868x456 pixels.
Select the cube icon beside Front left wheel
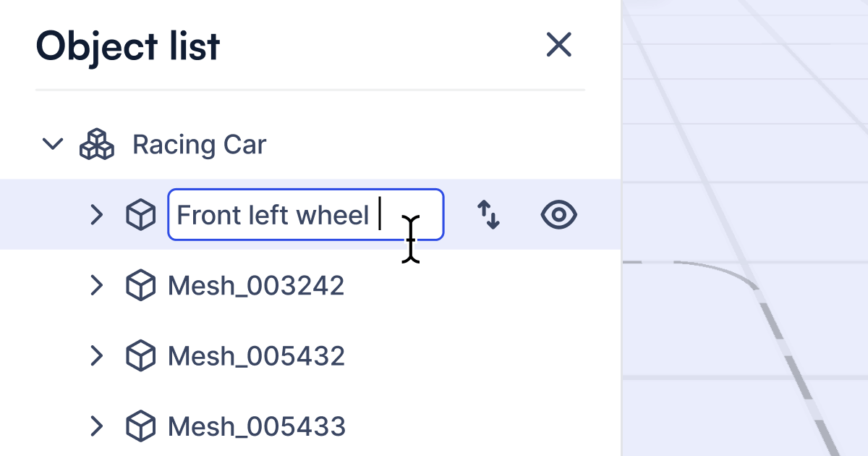coord(141,214)
